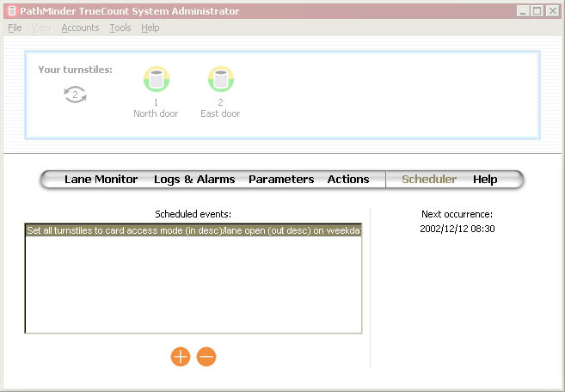
Task: Select the North door turnstile icon
Action: 156,80
